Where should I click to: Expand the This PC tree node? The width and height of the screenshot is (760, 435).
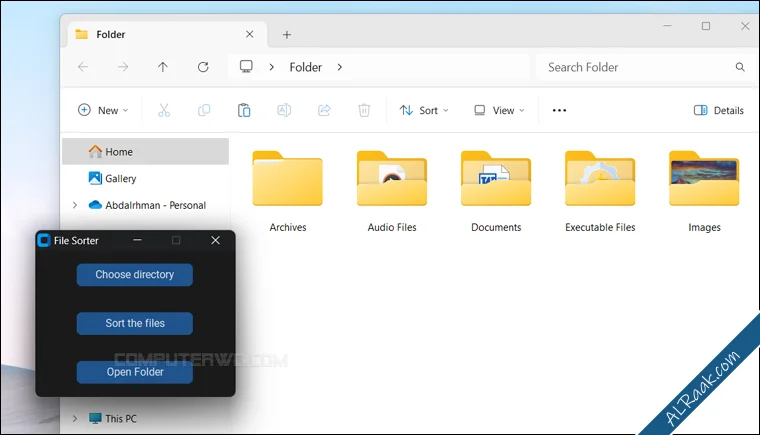click(75, 419)
